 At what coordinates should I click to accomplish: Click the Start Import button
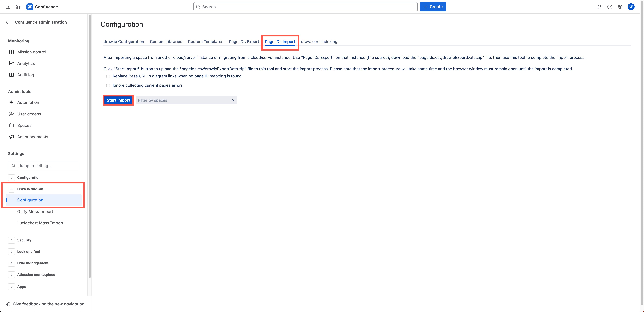click(x=118, y=100)
